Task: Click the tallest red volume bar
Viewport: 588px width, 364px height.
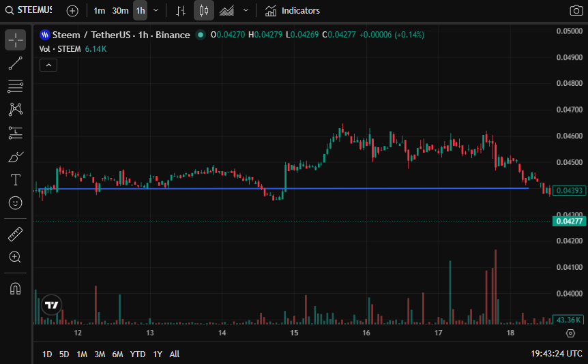Action: [495, 287]
